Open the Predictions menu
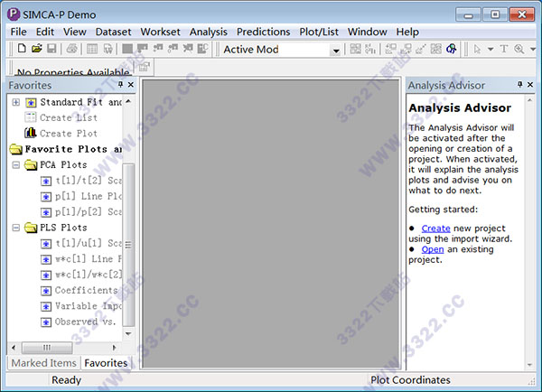The height and width of the screenshot is (392, 542). pyautogui.click(x=263, y=32)
